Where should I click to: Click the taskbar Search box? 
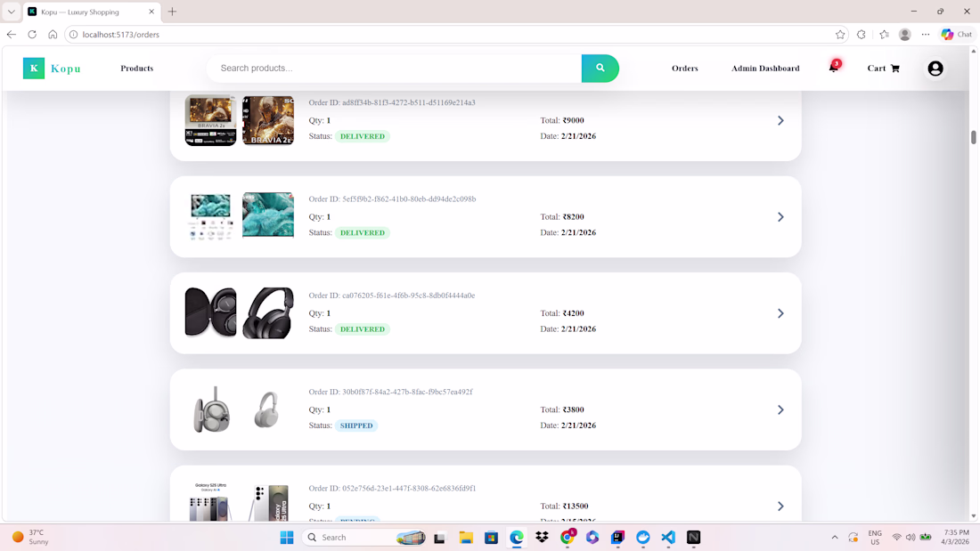tap(365, 538)
